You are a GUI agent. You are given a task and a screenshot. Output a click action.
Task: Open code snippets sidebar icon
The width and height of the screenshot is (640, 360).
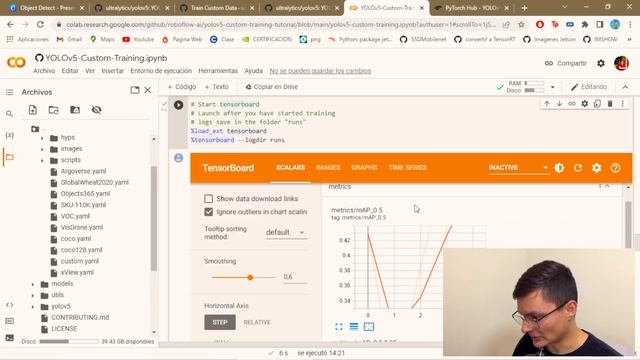9,305
